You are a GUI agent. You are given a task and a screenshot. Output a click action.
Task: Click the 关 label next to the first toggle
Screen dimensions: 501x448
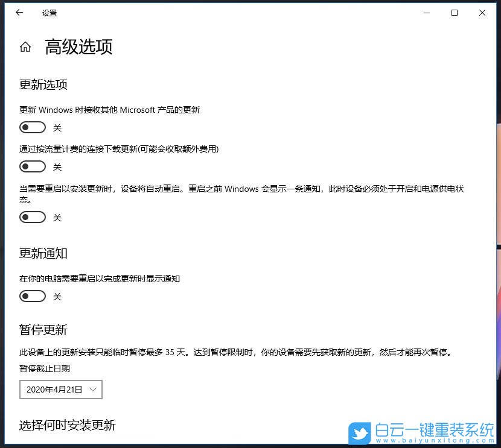pos(57,127)
